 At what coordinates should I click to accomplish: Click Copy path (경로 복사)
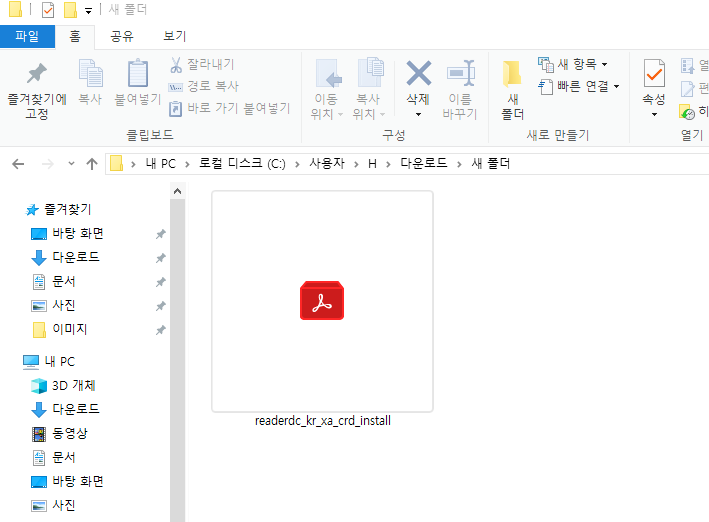203,86
